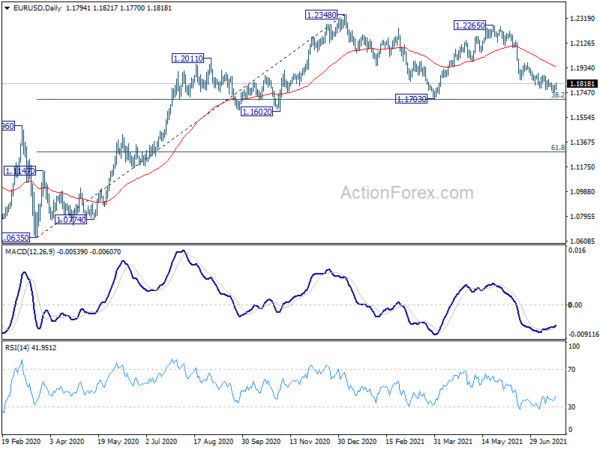Select the 29 Jun 2021 date marker
Screen dimensions: 600x450
click(x=548, y=441)
